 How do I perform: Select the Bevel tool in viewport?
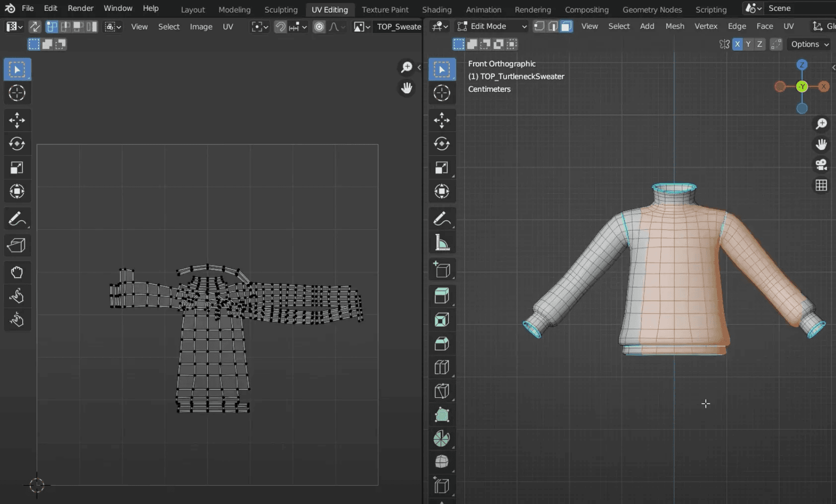[x=441, y=344]
